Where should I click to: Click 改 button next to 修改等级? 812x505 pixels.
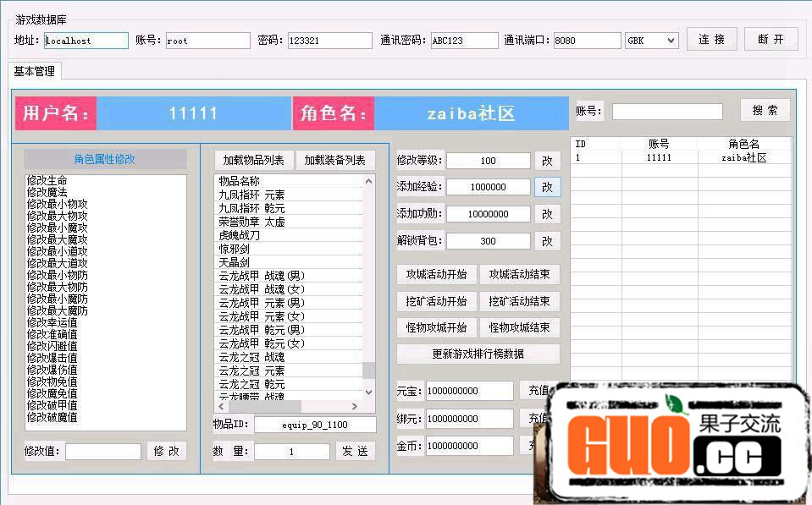click(x=547, y=160)
